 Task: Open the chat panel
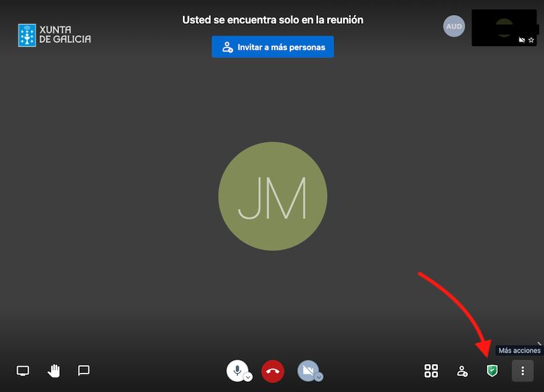click(84, 370)
